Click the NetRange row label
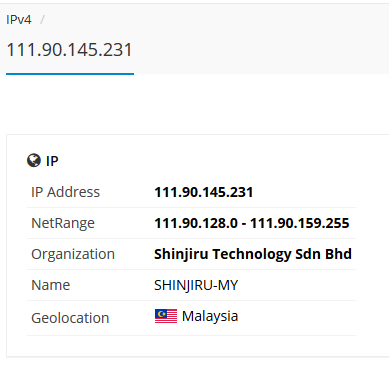 point(63,223)
